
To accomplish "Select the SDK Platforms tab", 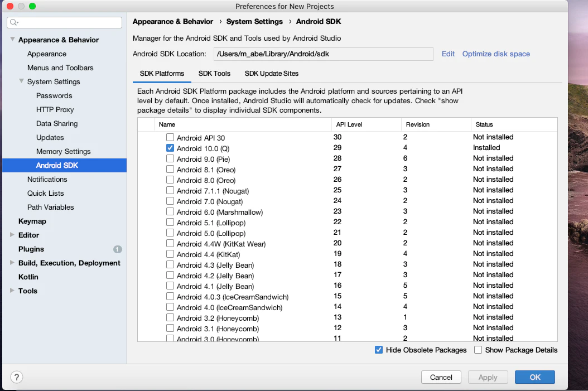I will click(x=162, y=74).
